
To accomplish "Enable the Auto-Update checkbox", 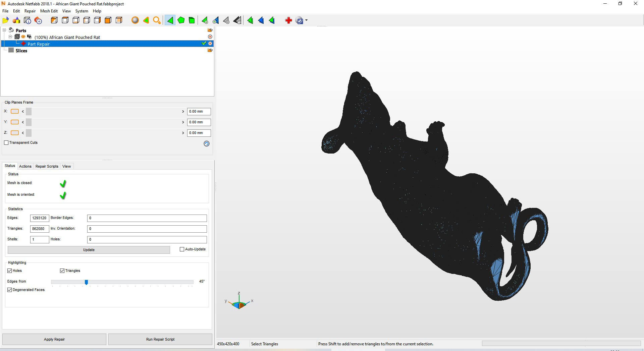I will (182, 249).
